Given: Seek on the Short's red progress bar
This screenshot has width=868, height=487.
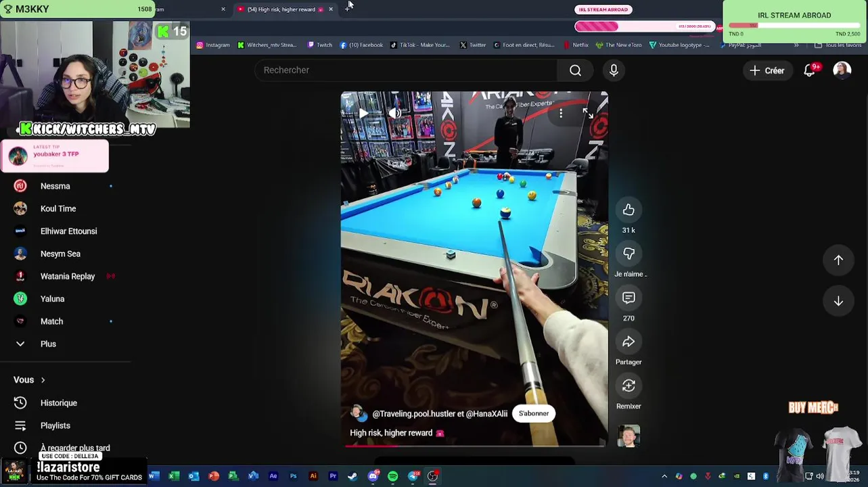Looking at the screenshot, I should tap(474, 446).
